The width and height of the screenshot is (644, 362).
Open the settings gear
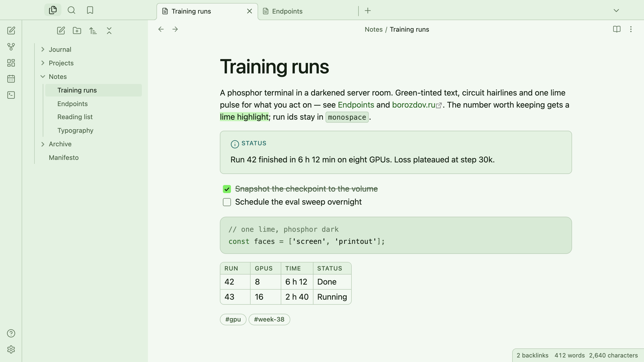[x=11, y=349]
